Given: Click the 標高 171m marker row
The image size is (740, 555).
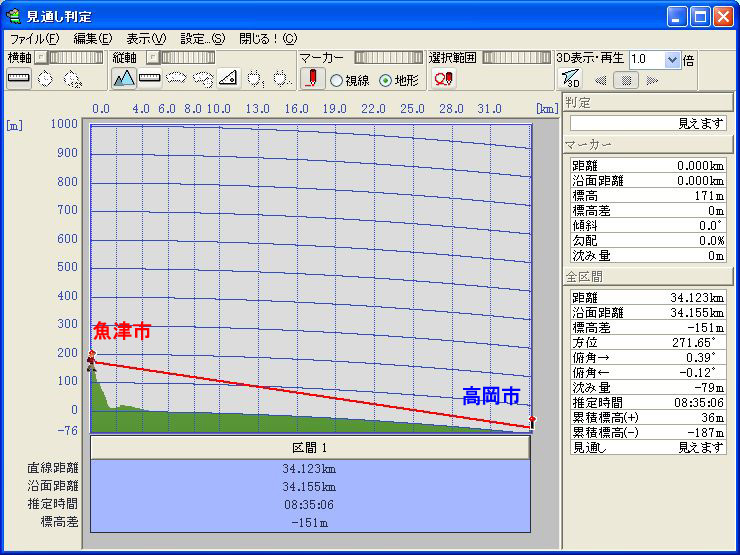Looking at the screenshot, I should (x=648, y=195).
